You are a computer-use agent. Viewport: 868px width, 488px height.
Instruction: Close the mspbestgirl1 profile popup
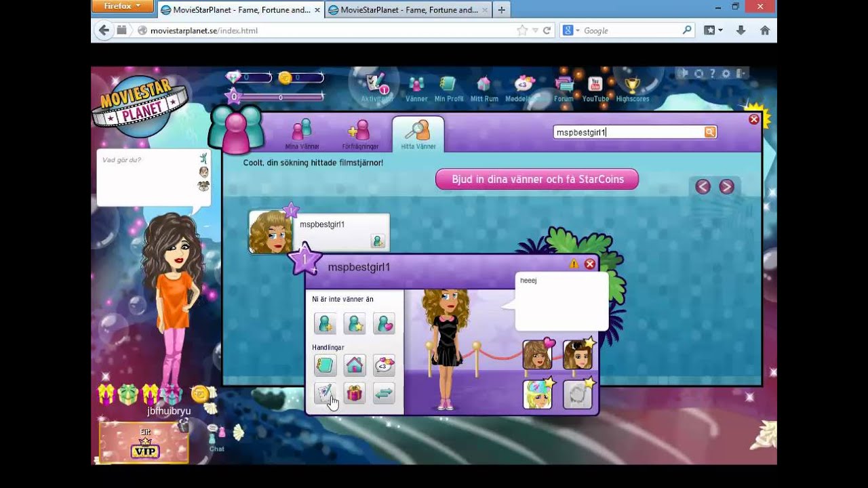(590, 264)
